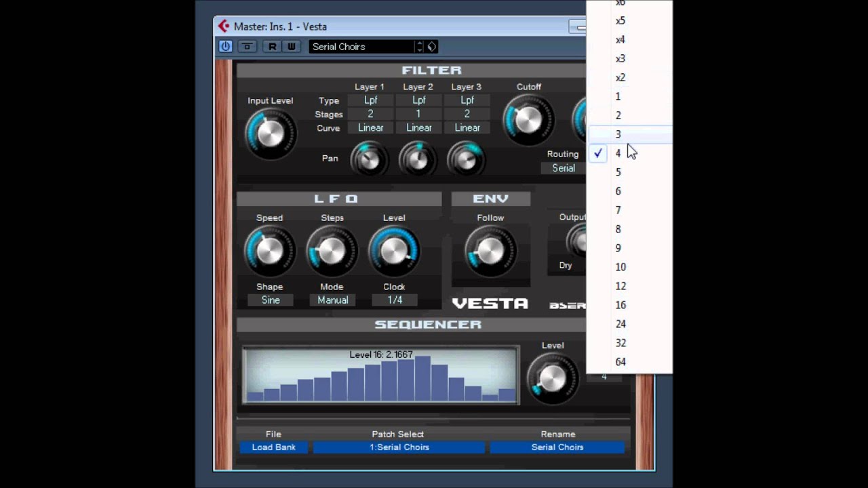Image resolution: width=868 pixels, height=488 pixels.
Task: Select checked value 4 in popup menu
Action: pyautogui.click(x=629, y=153)
